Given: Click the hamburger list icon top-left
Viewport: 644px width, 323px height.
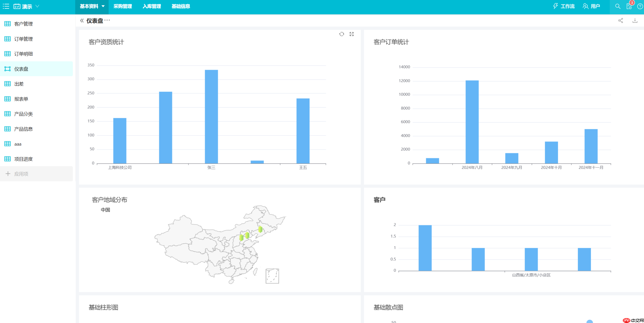Looking at the screenshot, I should coord(6,6).
